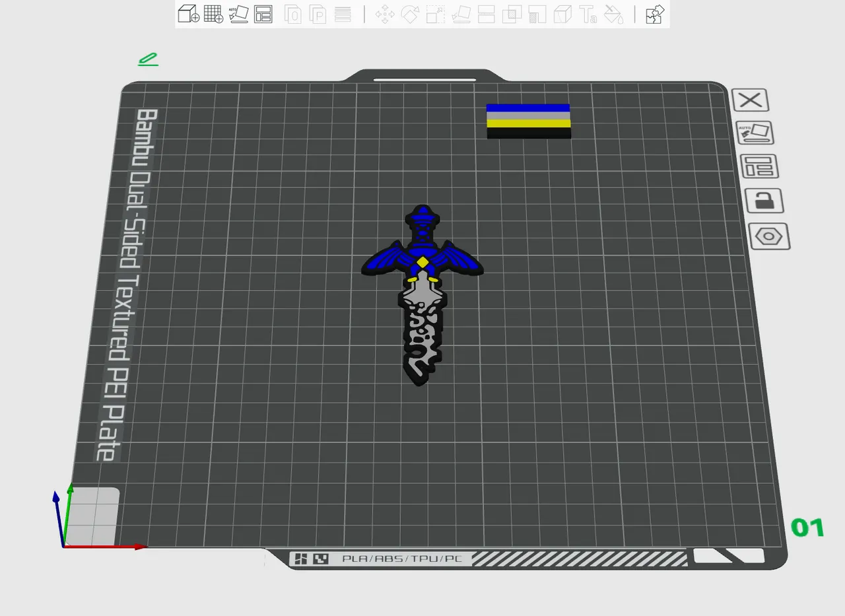Import a model onto the plate

187,14
